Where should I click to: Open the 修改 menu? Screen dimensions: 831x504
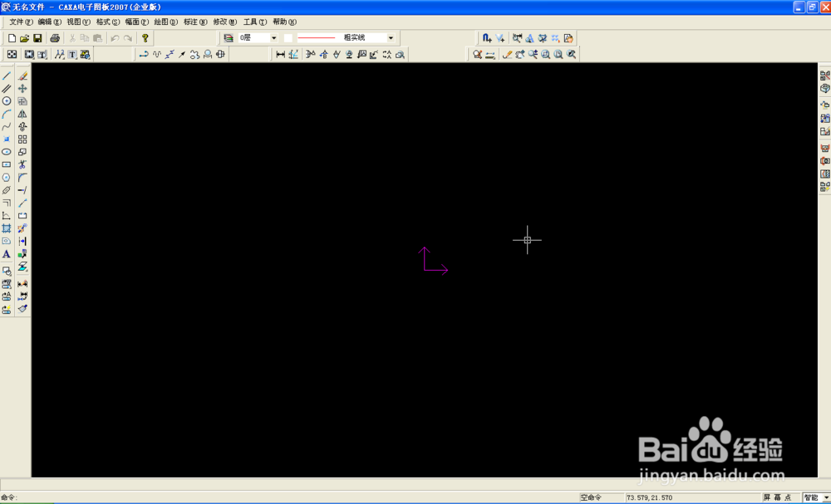tap(224, 22)
